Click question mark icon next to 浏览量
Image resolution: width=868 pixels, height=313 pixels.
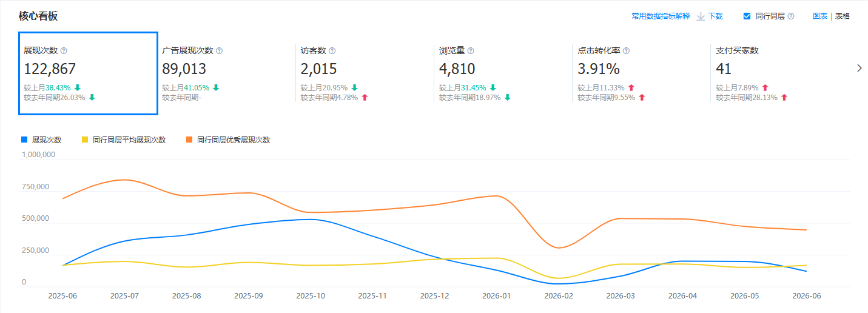pyautogui.click(x=471, y=51)
